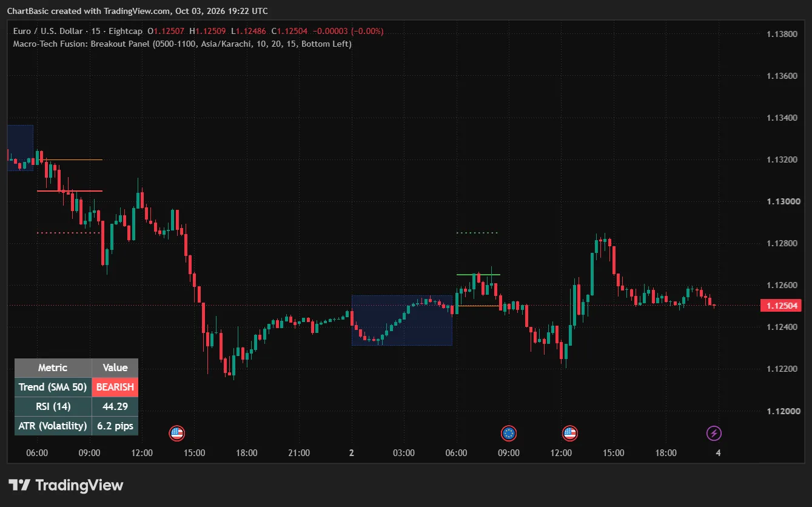812x507 pixels.
Task: Click the red BEARISH trend cell
Action: coord(115,387)
